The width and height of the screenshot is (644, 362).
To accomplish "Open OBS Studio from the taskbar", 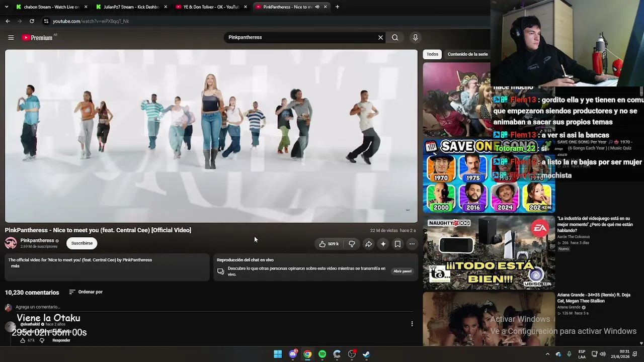I will pyautogui.click(x=352, y=354).
